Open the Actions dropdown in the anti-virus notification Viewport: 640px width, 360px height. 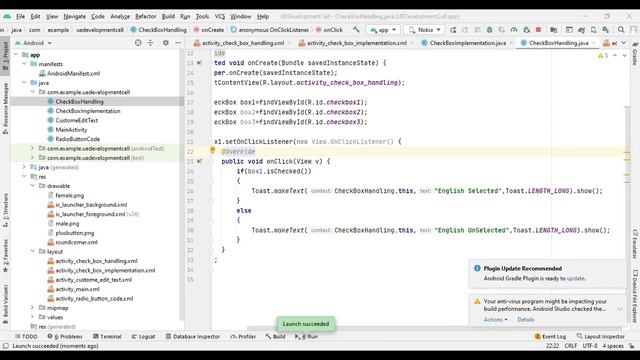(496, 320)
